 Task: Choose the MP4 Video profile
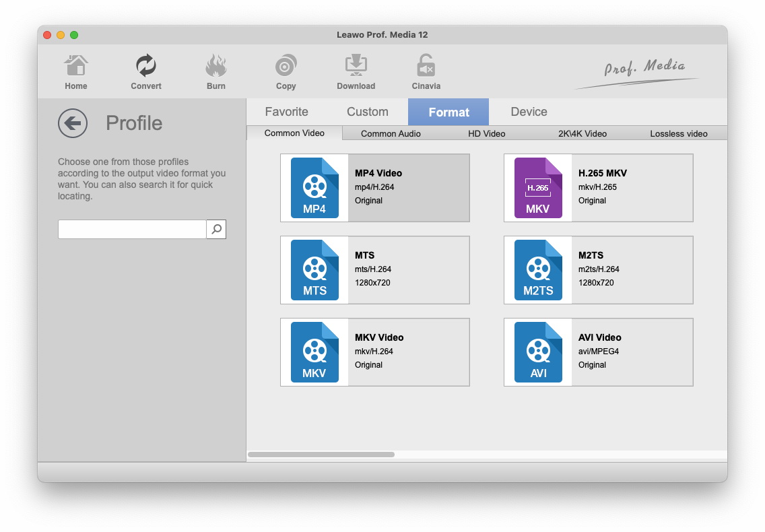tap(375, 188)
